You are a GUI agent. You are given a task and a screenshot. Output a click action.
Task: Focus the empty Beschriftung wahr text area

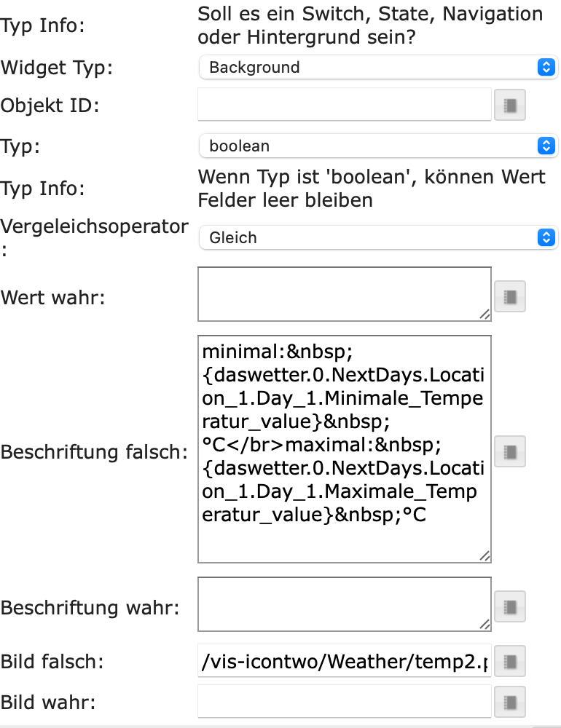click(x=344, y=604)
